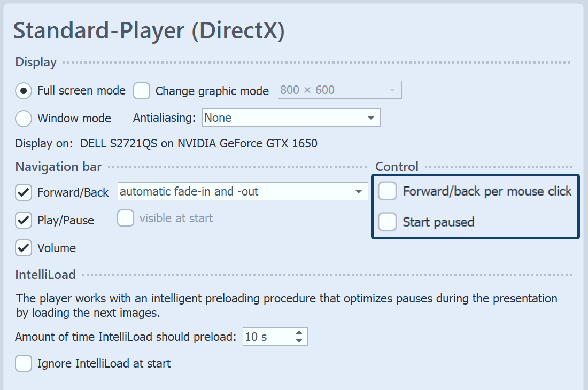This screenshot has width=588, height=390.
Task: Enable the Start paused checkbox
Action: 388,222
